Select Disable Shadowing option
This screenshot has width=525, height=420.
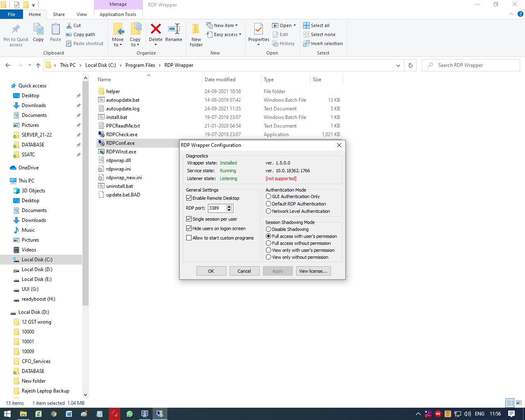pos(268,229)
